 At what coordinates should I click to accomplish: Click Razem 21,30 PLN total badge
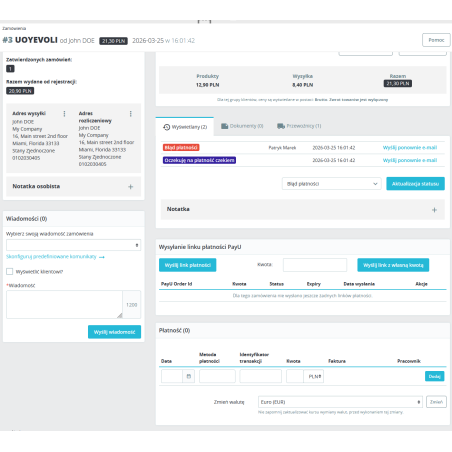point(398,83)
